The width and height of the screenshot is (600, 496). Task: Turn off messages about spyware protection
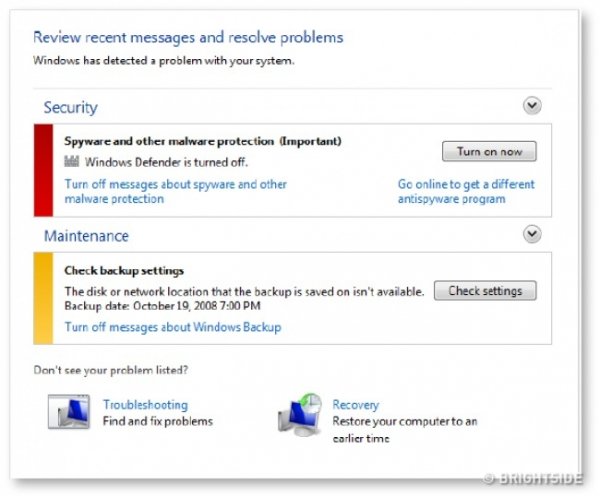coord(175,191)
